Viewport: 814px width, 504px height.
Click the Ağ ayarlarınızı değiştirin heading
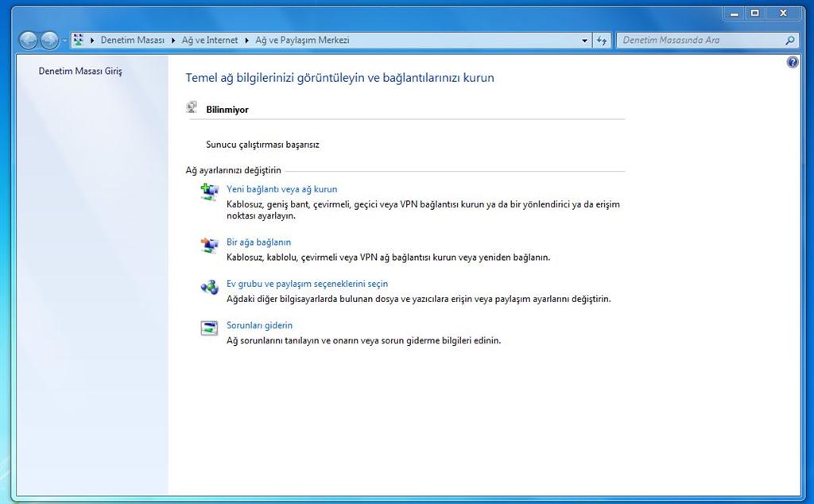[233, 170]
